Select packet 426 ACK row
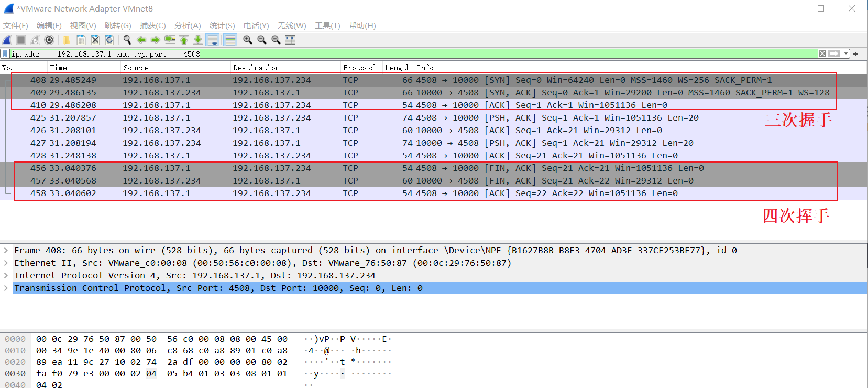 (x=434, y=131)
